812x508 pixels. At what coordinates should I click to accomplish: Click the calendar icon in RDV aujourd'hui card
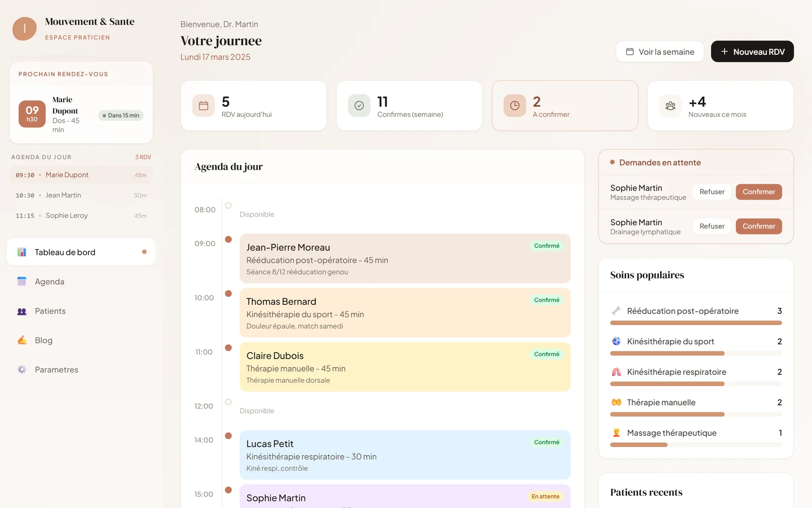coord(204,106)
